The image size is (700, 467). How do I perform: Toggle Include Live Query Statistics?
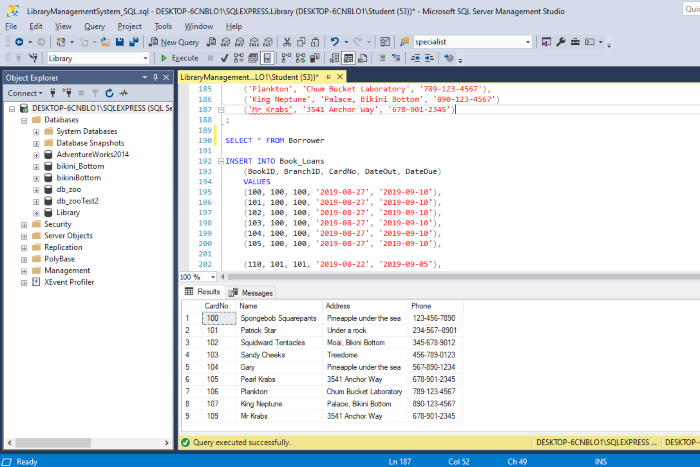[300, 58]
